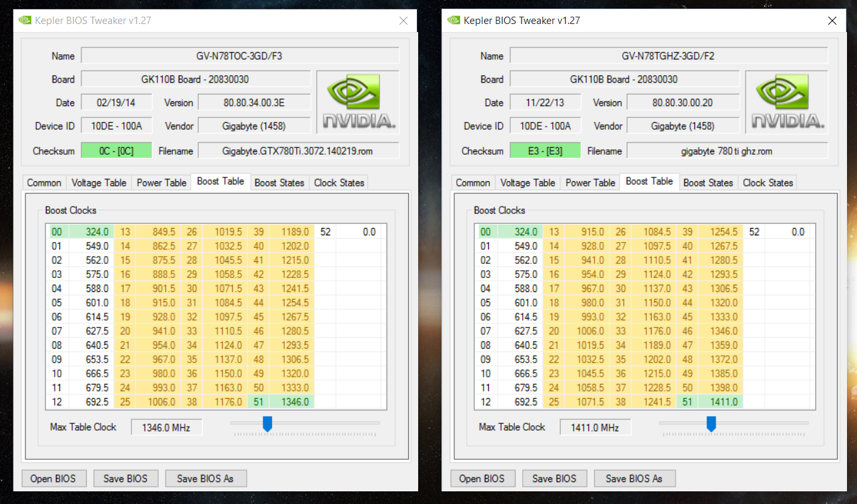Click the Device ID field in right window
This screenshot has height=504, width=857.
[x=546, y=126]
